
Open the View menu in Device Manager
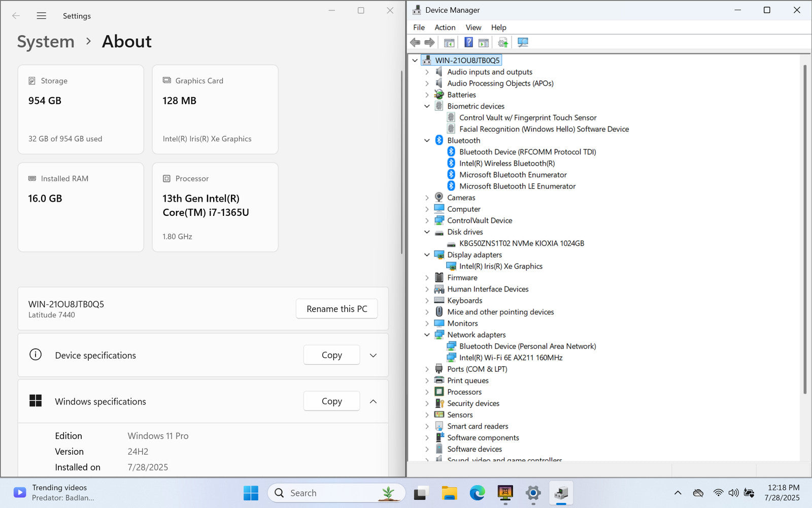coord(473,27)
